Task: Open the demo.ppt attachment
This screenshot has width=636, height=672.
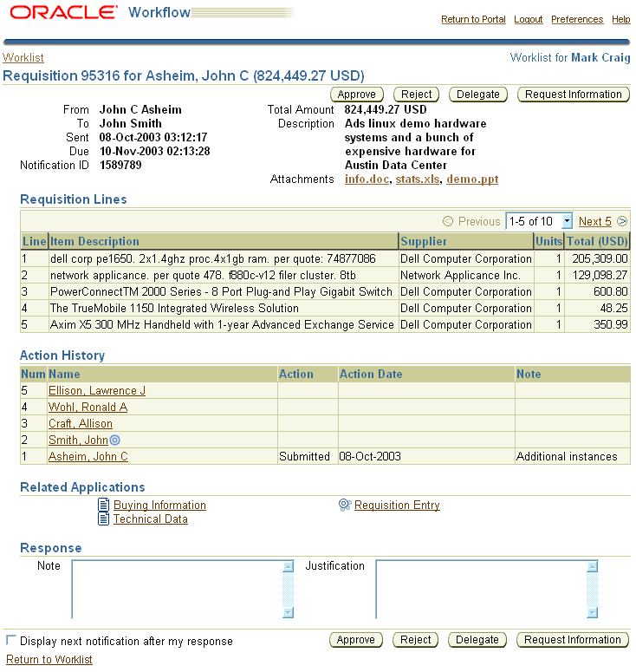Action: coord(472,179)
